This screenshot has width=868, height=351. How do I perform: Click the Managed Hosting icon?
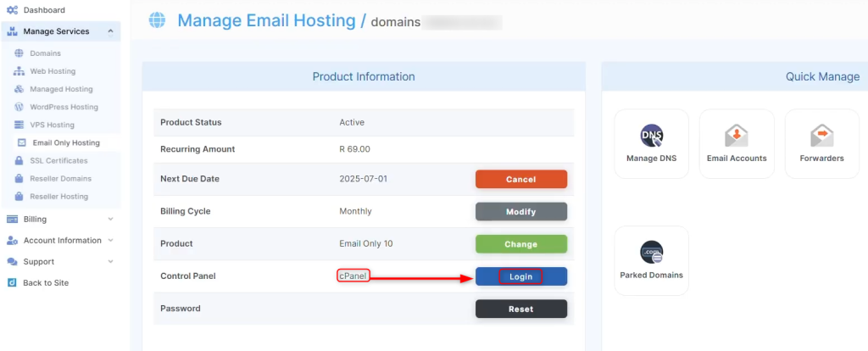click(x=19, y=89)
